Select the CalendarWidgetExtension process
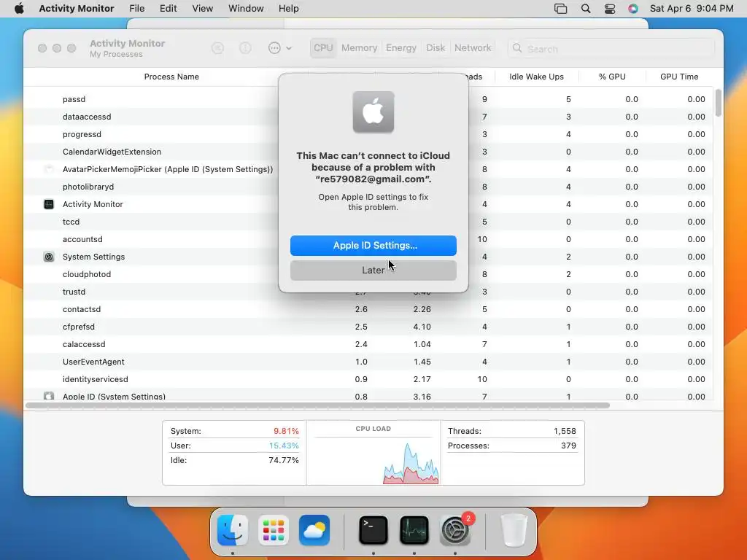The height and width of the screenshot is (560, 747). point(368,152)
